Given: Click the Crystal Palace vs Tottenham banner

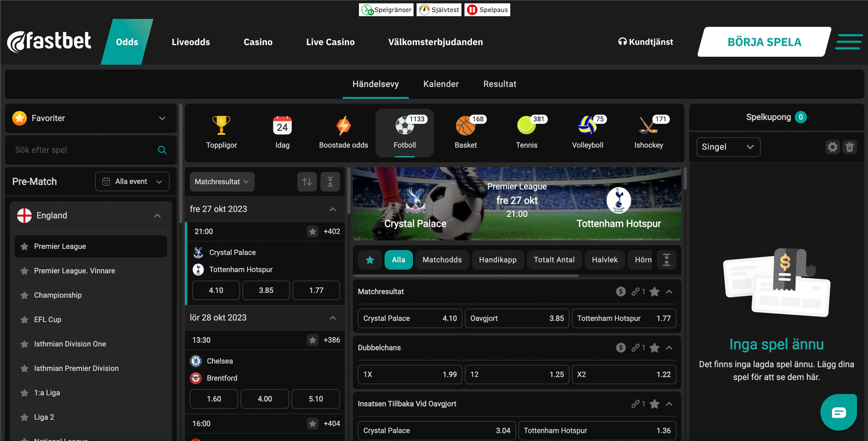Looking at the screenshot, I should [517, 204].
